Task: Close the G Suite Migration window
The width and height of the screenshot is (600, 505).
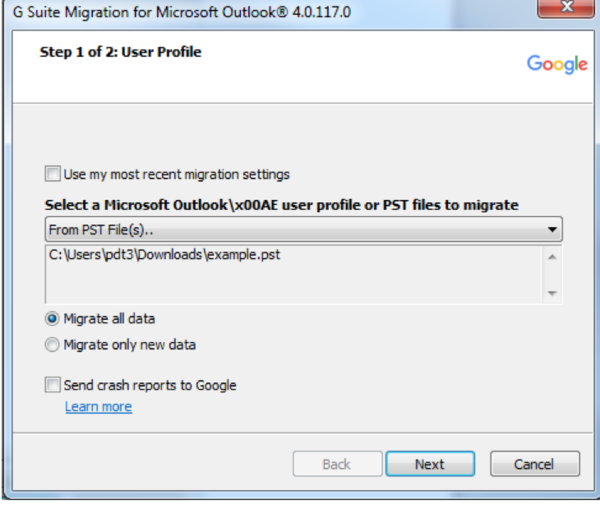Action: point(566,8)
